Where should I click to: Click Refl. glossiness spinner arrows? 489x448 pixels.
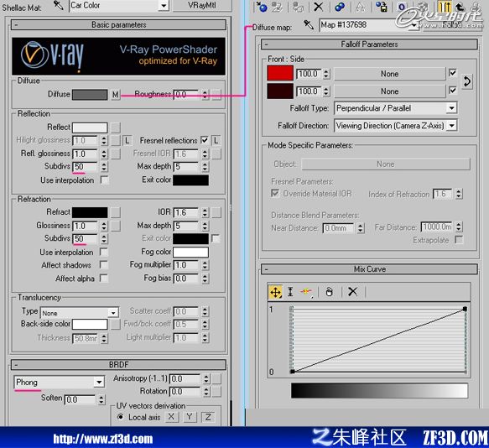click(104, 154)
